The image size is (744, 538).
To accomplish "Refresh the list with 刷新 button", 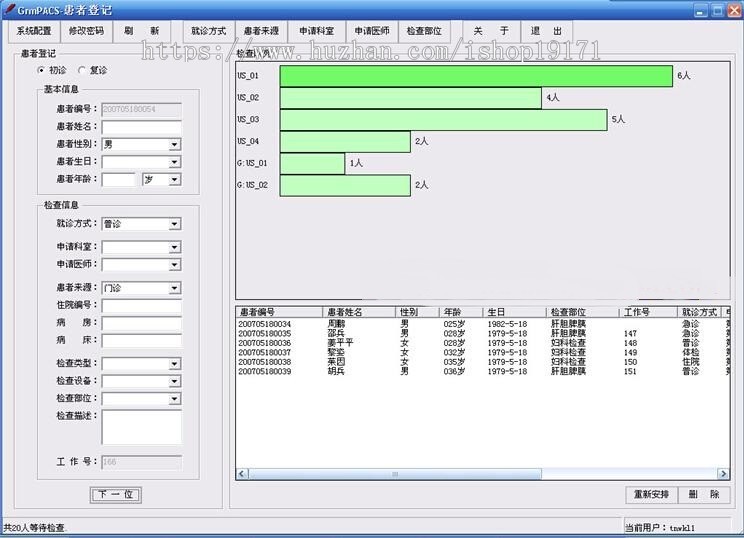I will pos(141,31).
